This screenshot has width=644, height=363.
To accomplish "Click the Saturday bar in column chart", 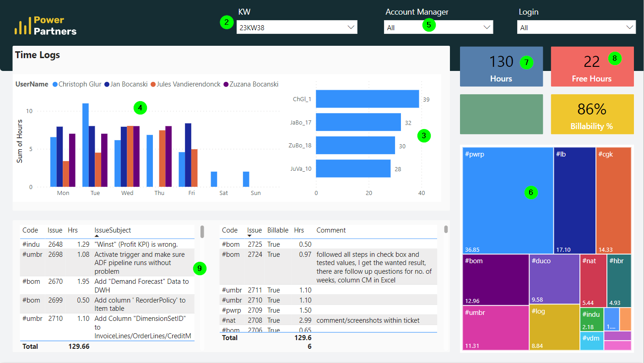I will point(214,179).
